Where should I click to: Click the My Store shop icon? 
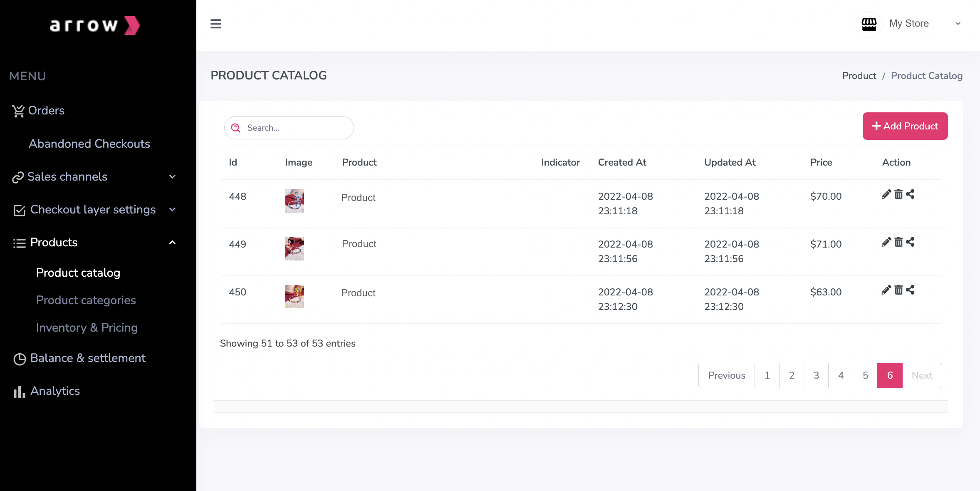869,24
